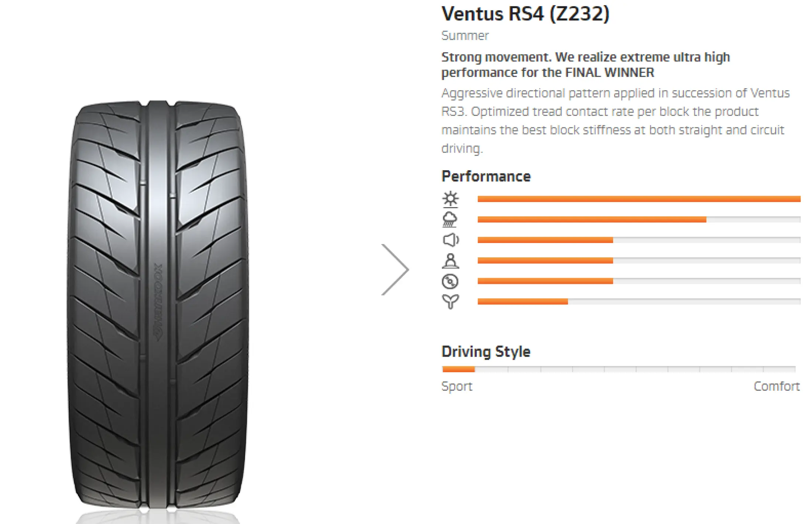The height and width of the screenshot is (524, 812).
Task: Click the Hankook logo on tire tread
Action: point(158,301)
